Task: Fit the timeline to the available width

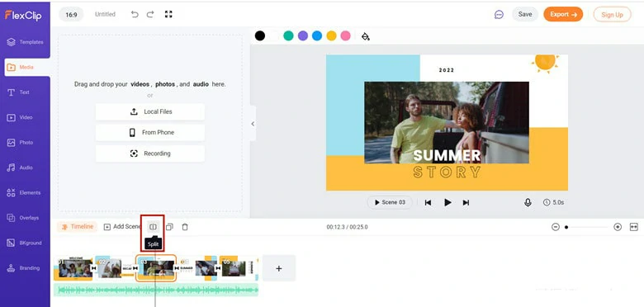Action: click(x=634, y=227)
